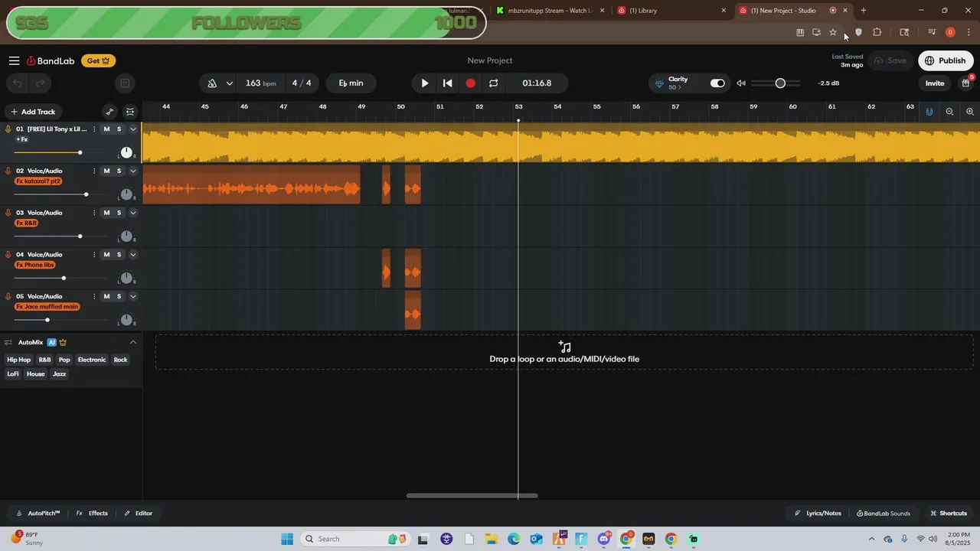Screen dimensions: 980x551
Task: Click the timeline zoom in magnifier
Action: tap(970, 112)
